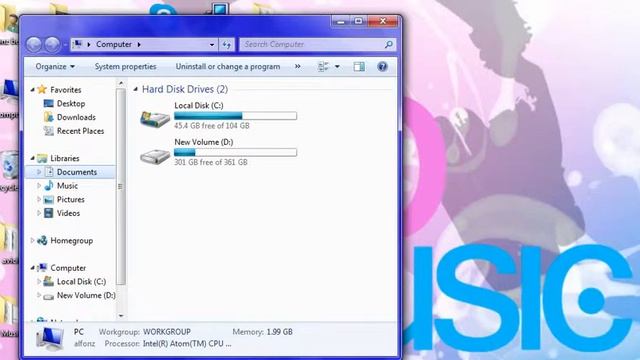Minimize the Computer window
The image size is (640, 360).
[x=340, y=21]
